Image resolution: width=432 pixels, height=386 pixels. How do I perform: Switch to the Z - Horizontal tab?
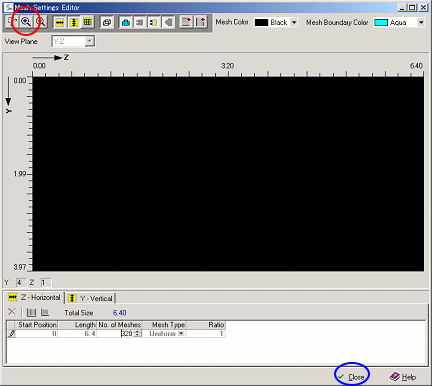[35, 297]
